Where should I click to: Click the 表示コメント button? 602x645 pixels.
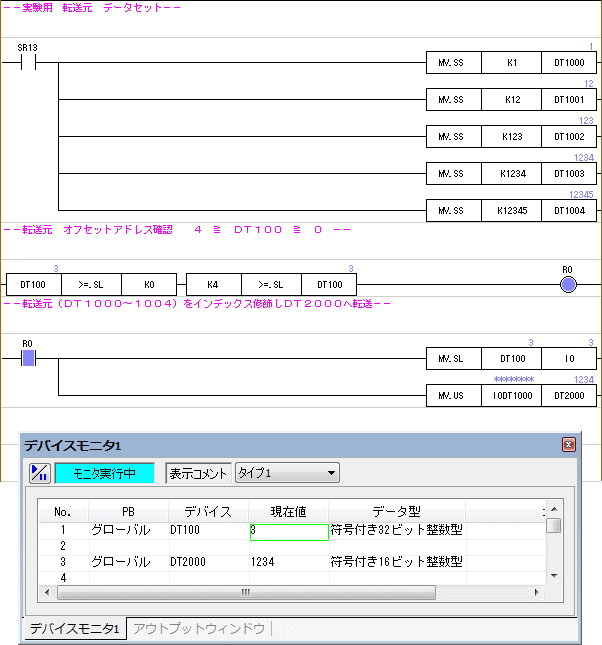[197, 473]
